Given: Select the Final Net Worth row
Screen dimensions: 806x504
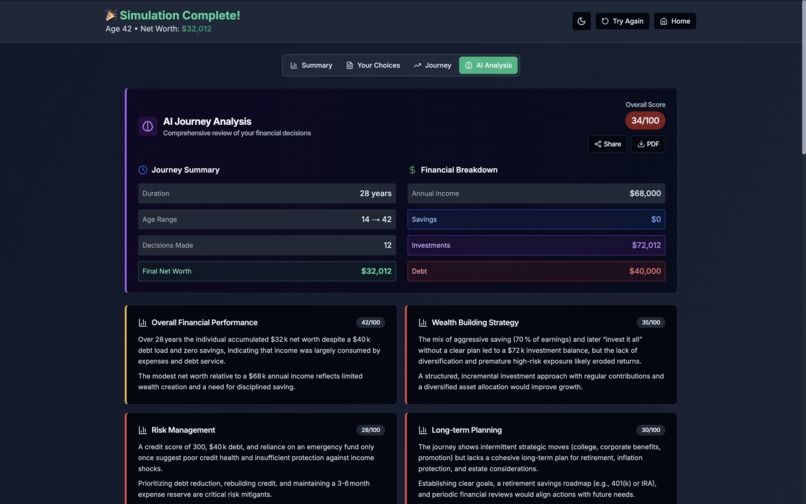Looking at the screenshot, I should coord(267,271).
